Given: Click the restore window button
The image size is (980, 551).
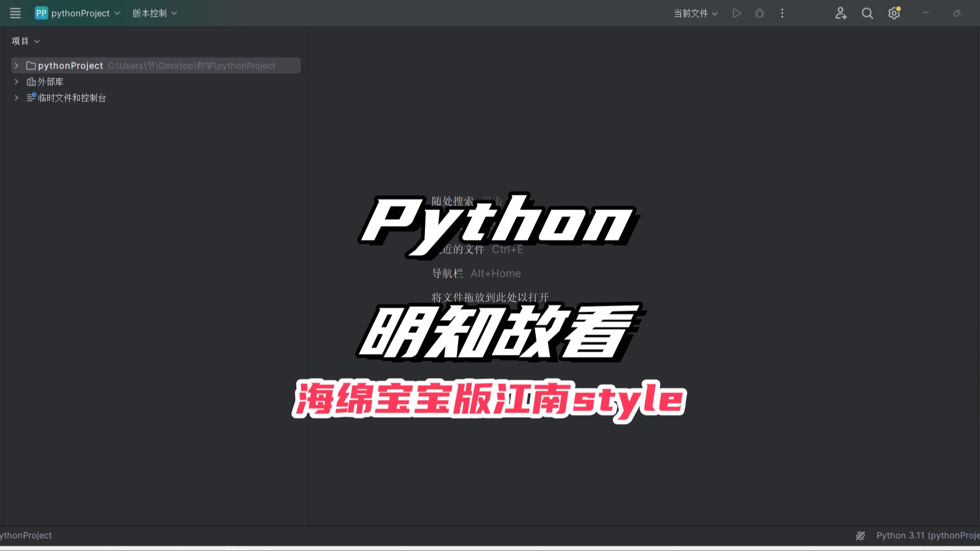Looking at the screenshot, I should click(x=957, y=13).
